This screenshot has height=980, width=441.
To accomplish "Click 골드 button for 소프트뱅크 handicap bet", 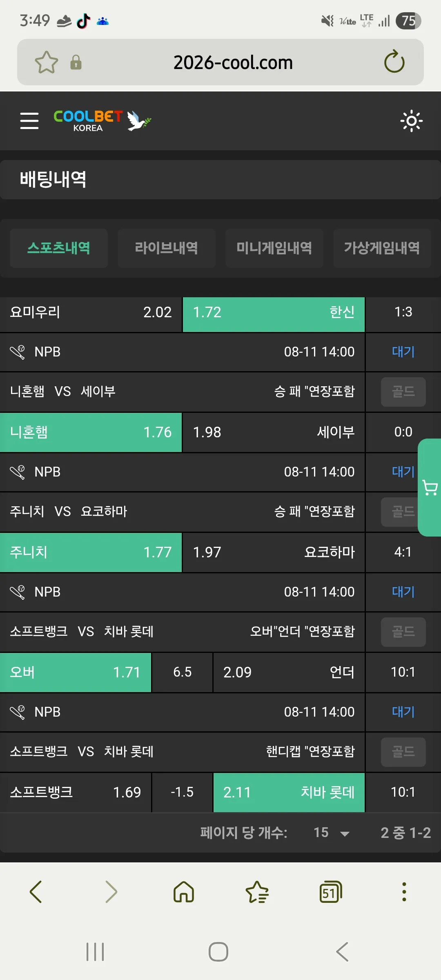I will pyautogui.click(x=403, y=752).
